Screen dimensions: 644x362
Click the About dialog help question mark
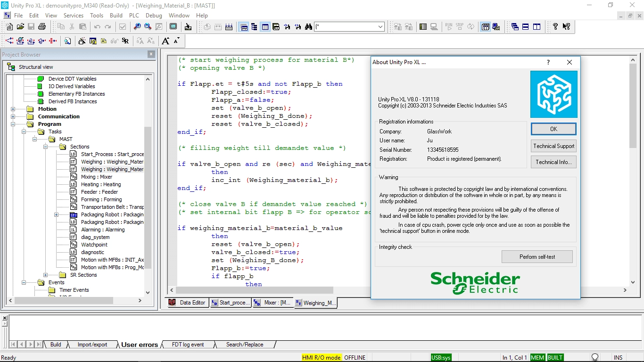coord(548,62)
